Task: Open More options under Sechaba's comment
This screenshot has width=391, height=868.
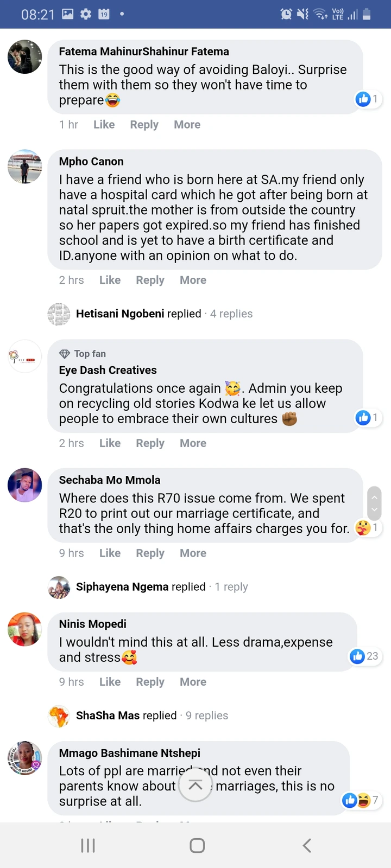Action: point(193,553)
